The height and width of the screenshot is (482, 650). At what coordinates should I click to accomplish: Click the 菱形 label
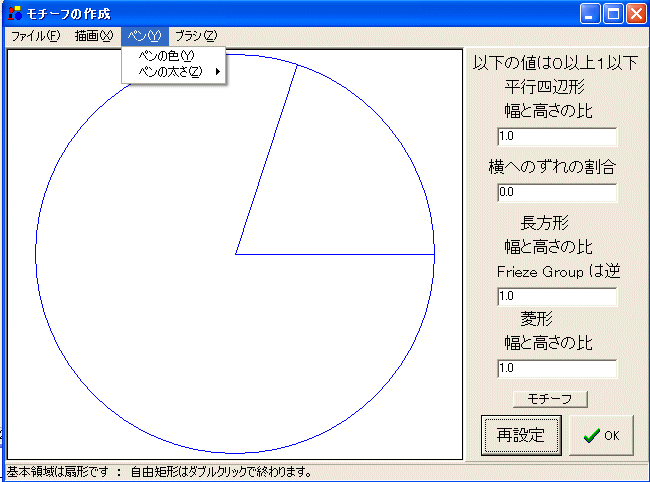pos(536,319)
